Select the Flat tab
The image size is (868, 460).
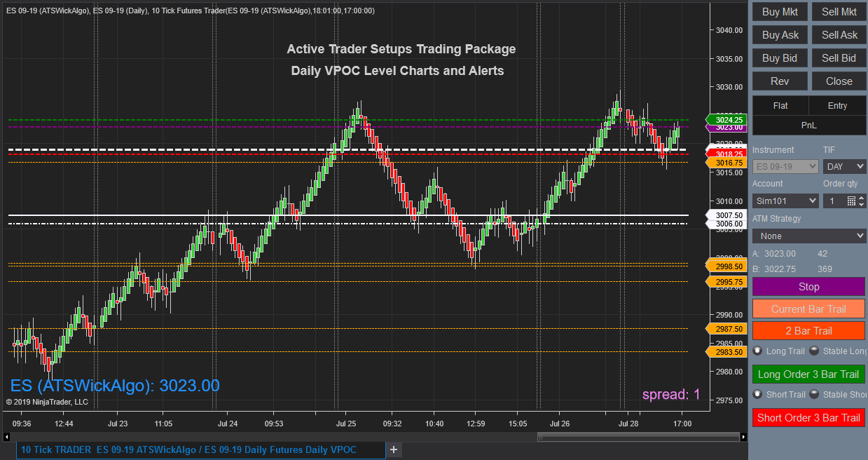tap(779, 105)
